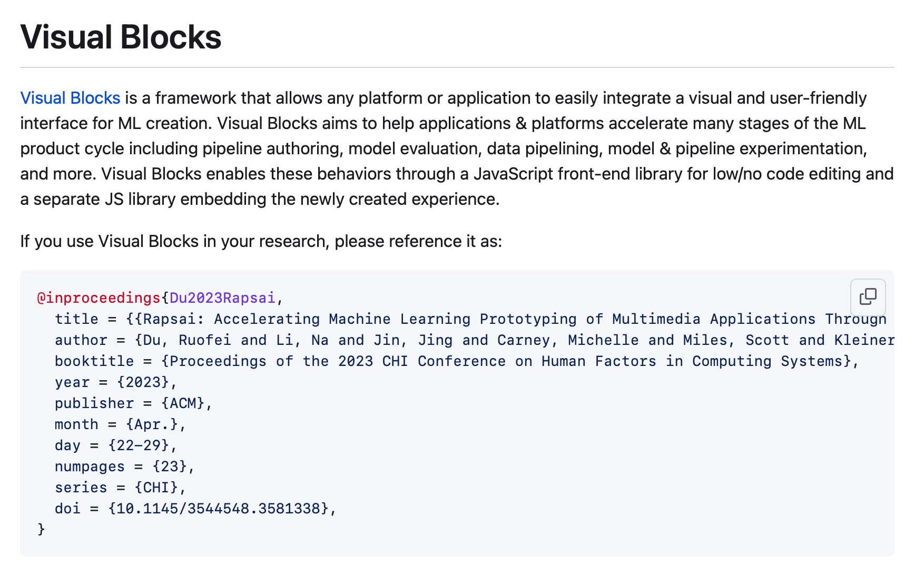924x575 pixels.
Task: Click the publisher = {ACM} line
Action: [133, 403]
